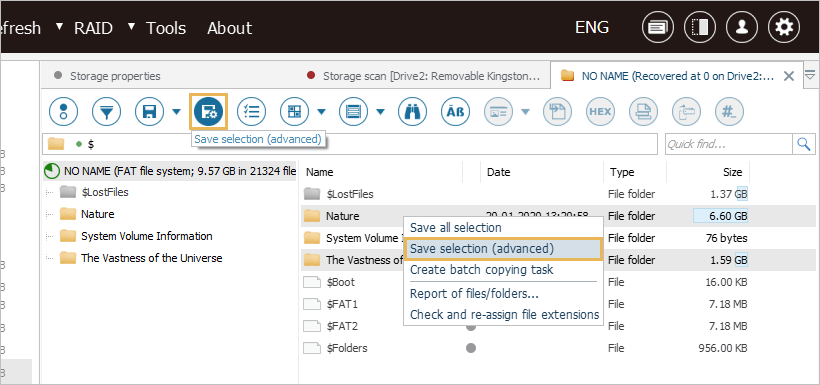Screen dimensions: 820x385
Task: Click the greyed folder transfer icon left of #
Action: (686, 111)
